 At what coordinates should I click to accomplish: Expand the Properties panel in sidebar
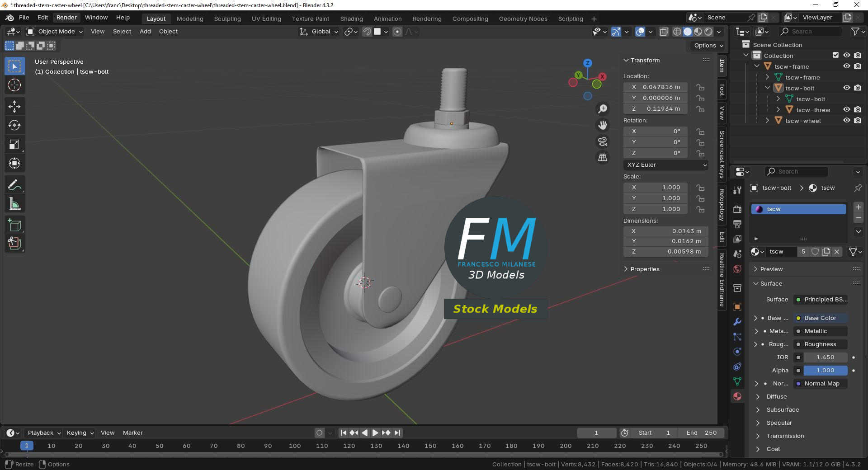645,269
